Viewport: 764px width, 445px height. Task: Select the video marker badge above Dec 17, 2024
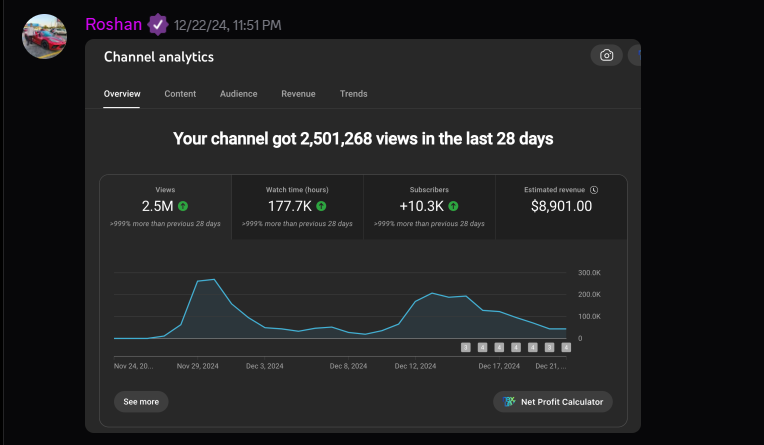coord(499,348)
